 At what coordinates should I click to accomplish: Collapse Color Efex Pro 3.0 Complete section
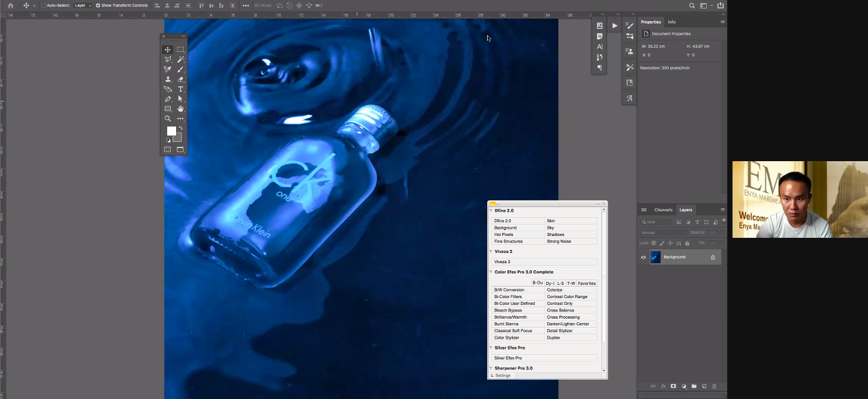pyautogui.click(x=491, y=272)
